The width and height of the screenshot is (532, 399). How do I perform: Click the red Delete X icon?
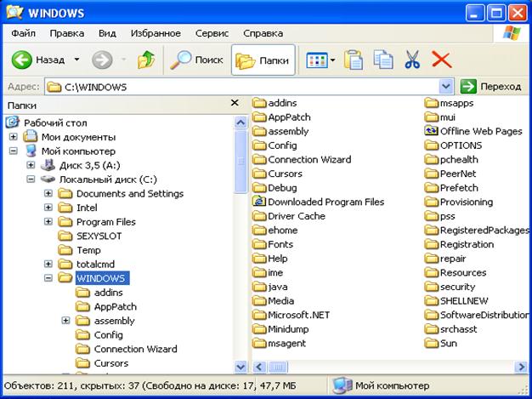pyautogui.click(x=441, y=60)
